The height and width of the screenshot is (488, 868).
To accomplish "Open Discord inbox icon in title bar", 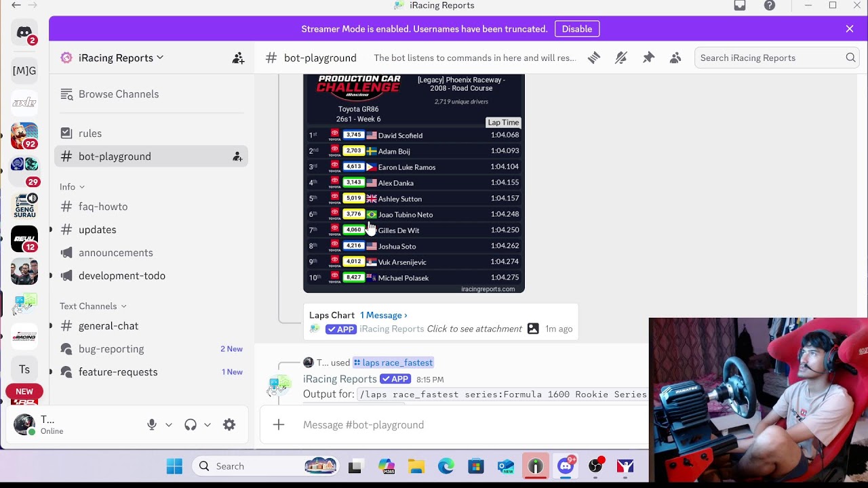I will 740,5.
